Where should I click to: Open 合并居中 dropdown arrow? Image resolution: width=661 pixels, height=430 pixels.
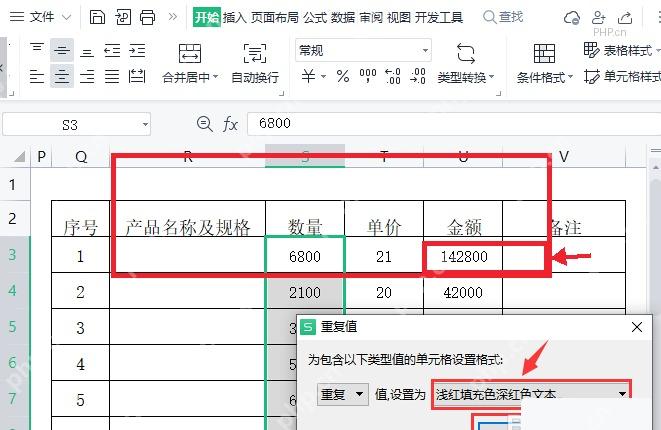(x=215, y=77)
